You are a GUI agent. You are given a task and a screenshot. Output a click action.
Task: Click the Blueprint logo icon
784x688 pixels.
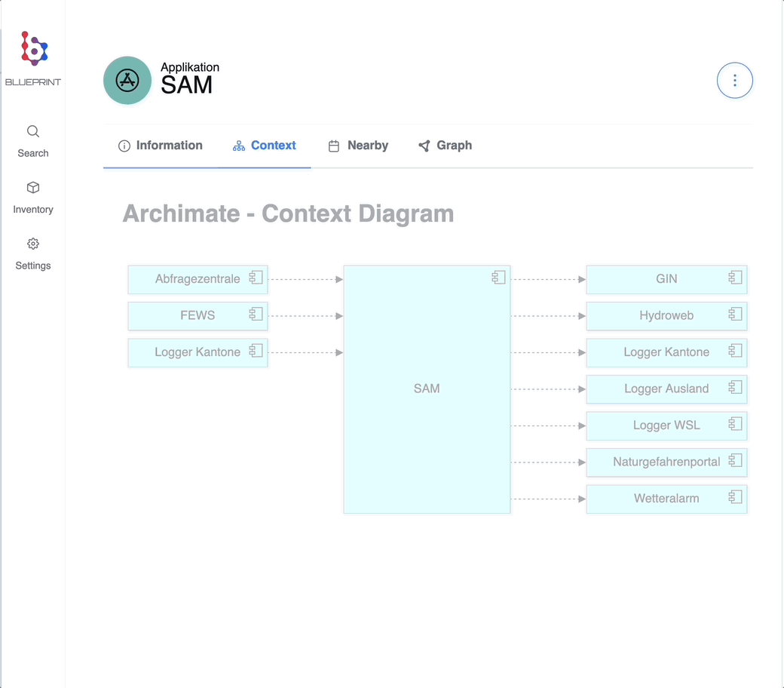click(34, 48)
